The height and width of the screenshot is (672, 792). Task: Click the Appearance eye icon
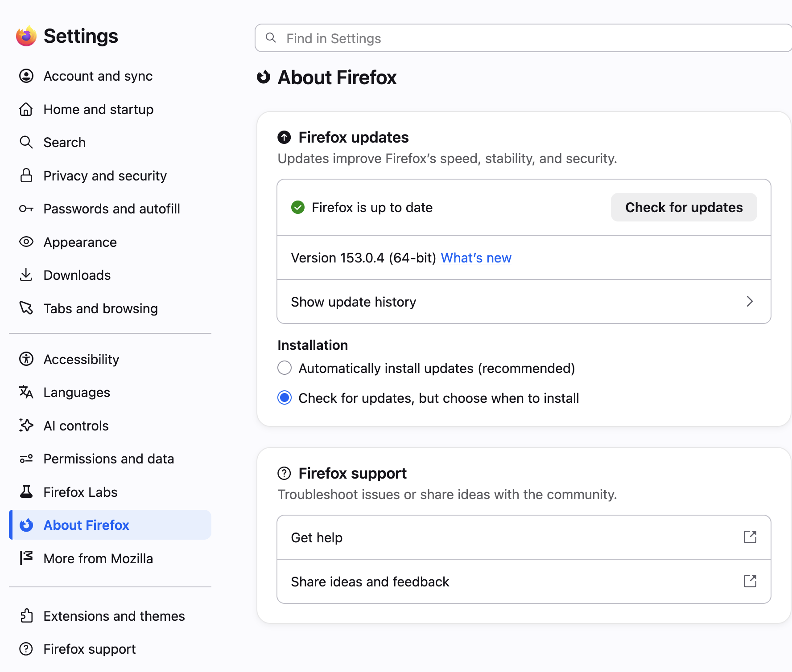coord(26,242)
